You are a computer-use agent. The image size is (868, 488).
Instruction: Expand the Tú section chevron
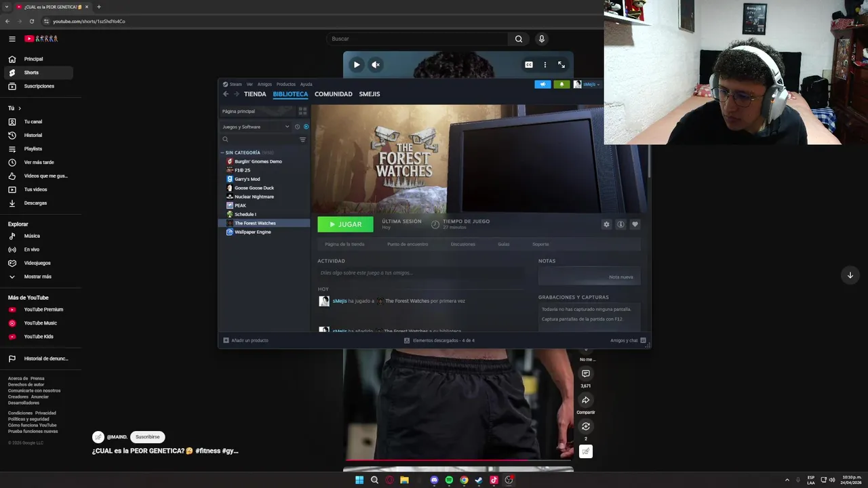(20, 108)
